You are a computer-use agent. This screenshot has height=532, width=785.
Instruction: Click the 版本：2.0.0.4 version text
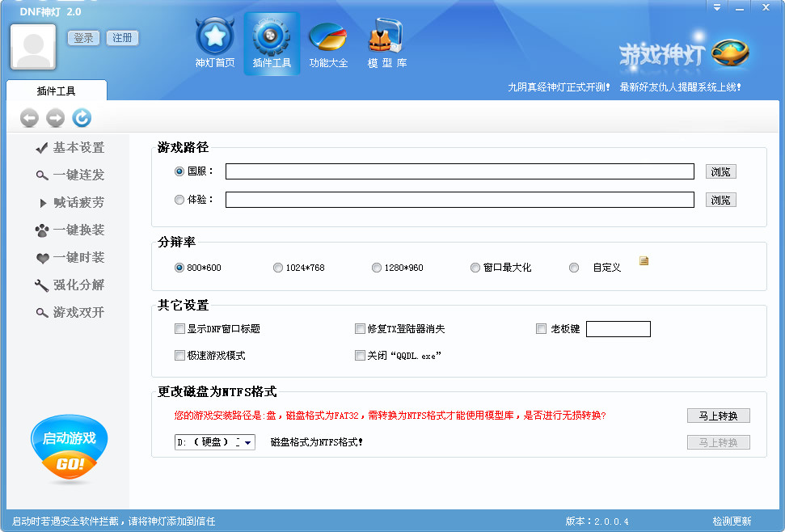pos(597,521)
